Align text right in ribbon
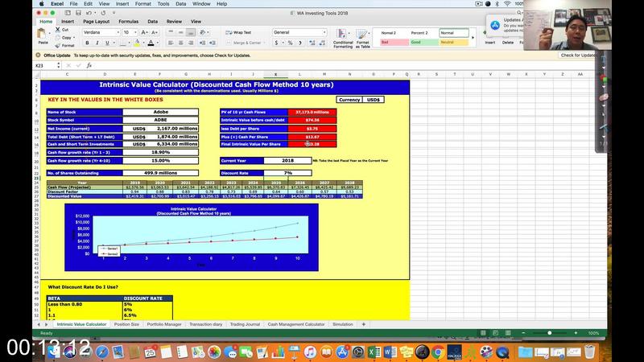Image resolution: width=644 pixels, height=362 pixels. tap(191, 43)
